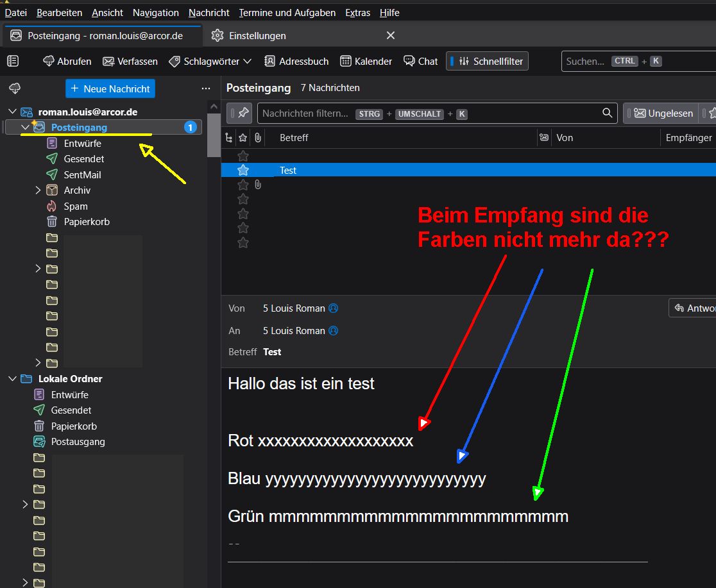Open Gesendet under Lokale Ordner
Screen dimensions: 716x588
(71, 410)
